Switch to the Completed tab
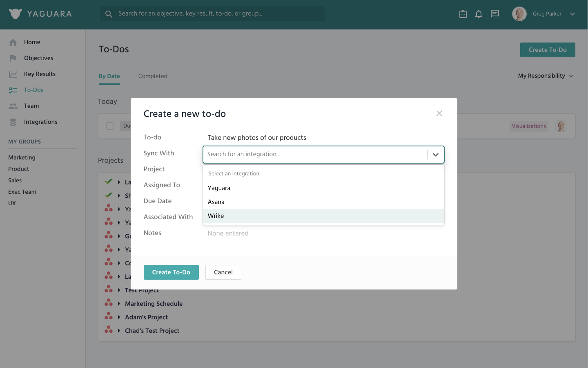588x368 pixels. (x=153, y=76)
